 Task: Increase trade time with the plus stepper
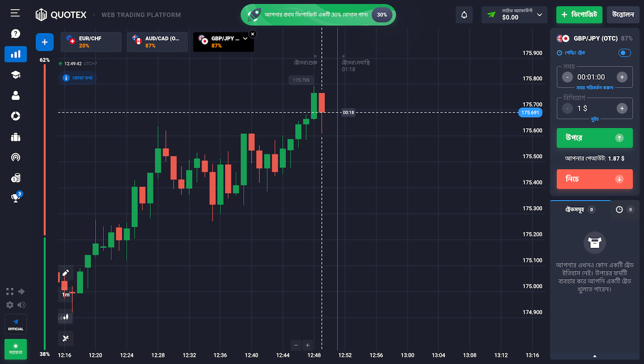point(622,76)
